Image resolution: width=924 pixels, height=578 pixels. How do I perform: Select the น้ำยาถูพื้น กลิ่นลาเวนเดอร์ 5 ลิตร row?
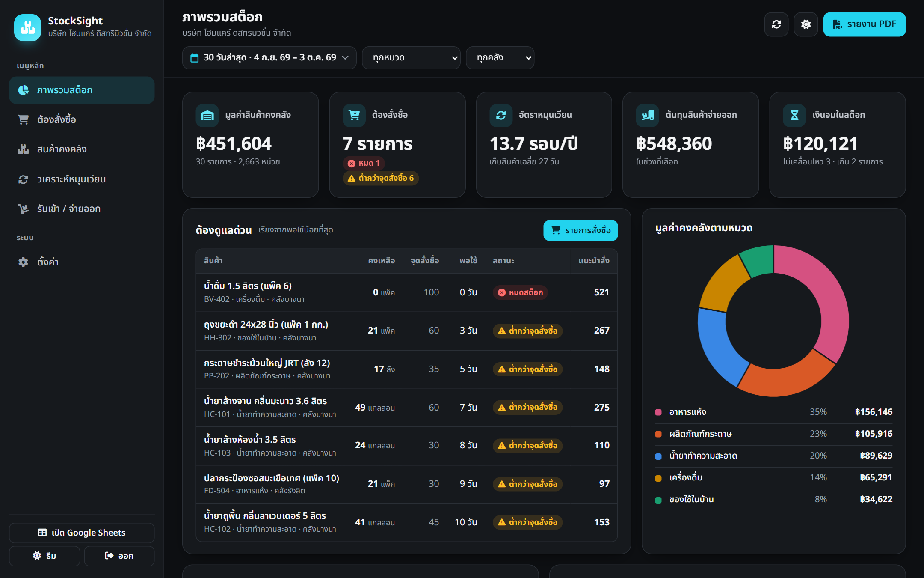click(406, 522)
